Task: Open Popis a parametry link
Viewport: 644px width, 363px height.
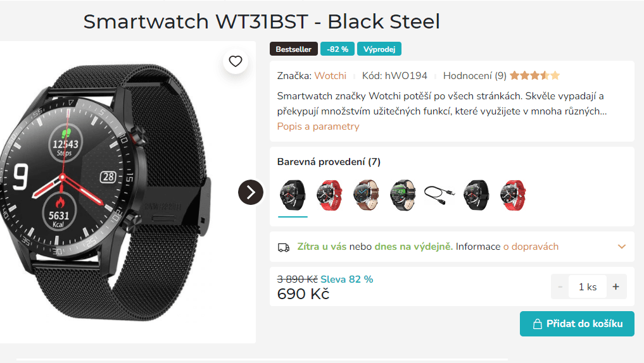Action: click(318, 126)
